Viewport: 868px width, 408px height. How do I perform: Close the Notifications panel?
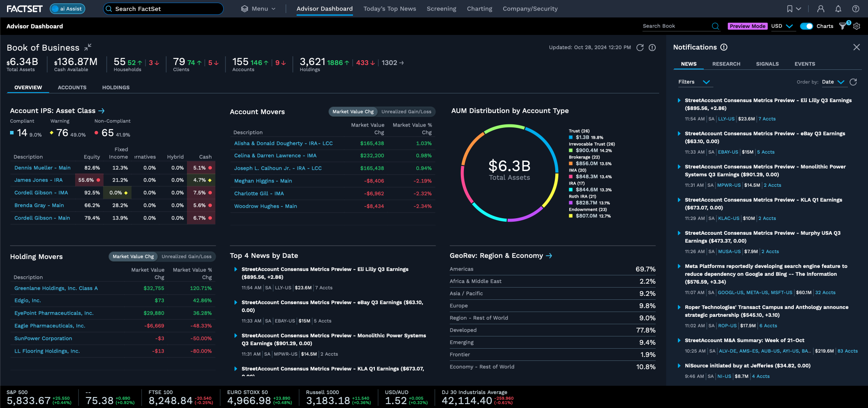856,47
